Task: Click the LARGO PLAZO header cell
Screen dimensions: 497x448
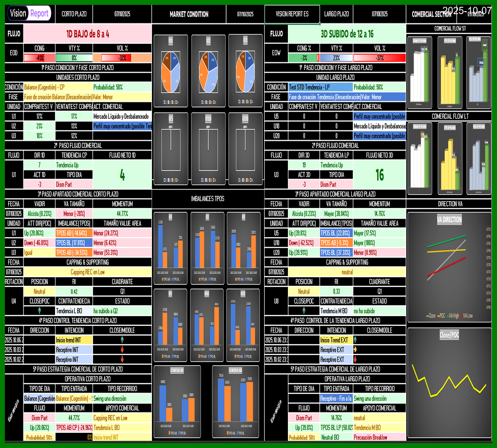Action: coord(337,14)
